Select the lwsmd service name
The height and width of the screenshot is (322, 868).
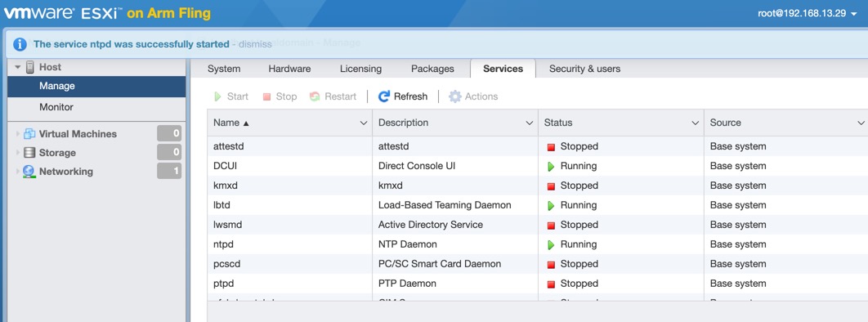(227, 226)
